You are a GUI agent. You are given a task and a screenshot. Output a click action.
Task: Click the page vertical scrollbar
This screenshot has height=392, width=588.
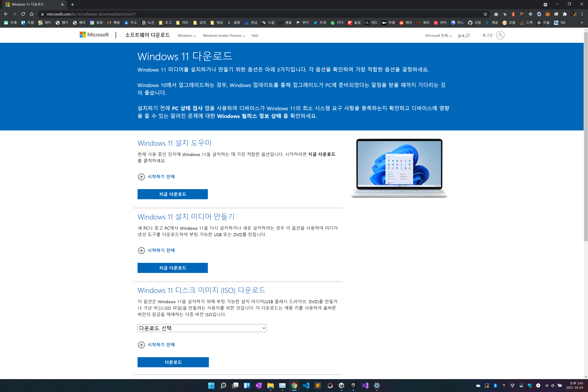coord(585,135)
